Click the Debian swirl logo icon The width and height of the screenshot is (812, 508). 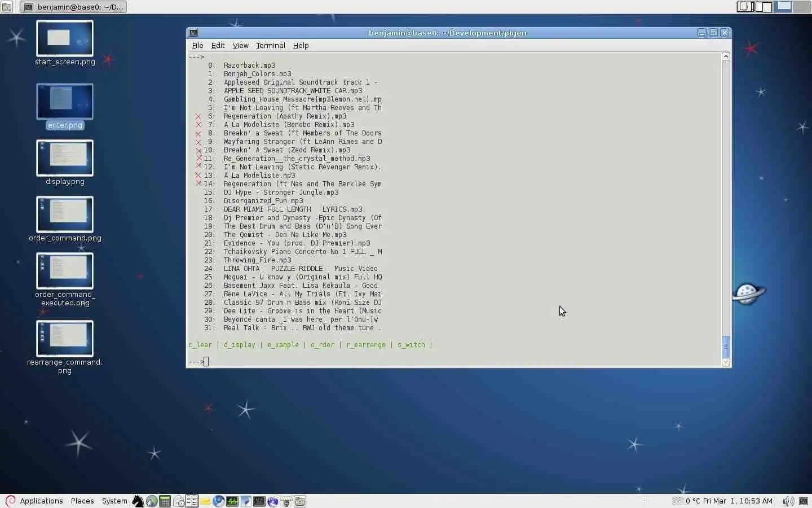tap(10, 501)
